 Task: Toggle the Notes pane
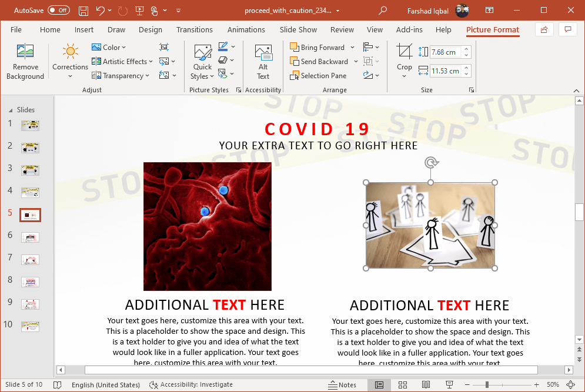[342, 385]
